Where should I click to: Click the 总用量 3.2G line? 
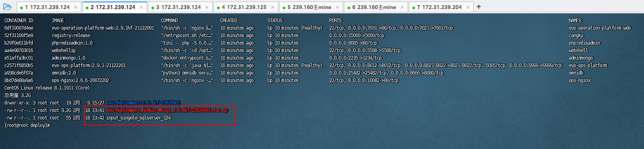[18, 95]
